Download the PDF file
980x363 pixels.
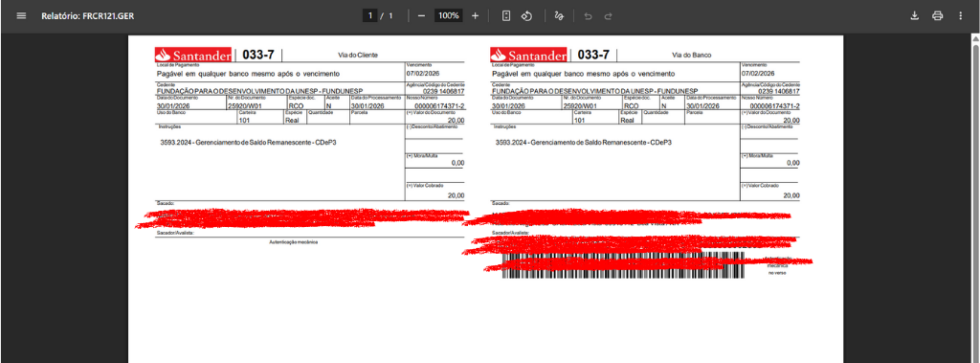[x=914, y=15]
